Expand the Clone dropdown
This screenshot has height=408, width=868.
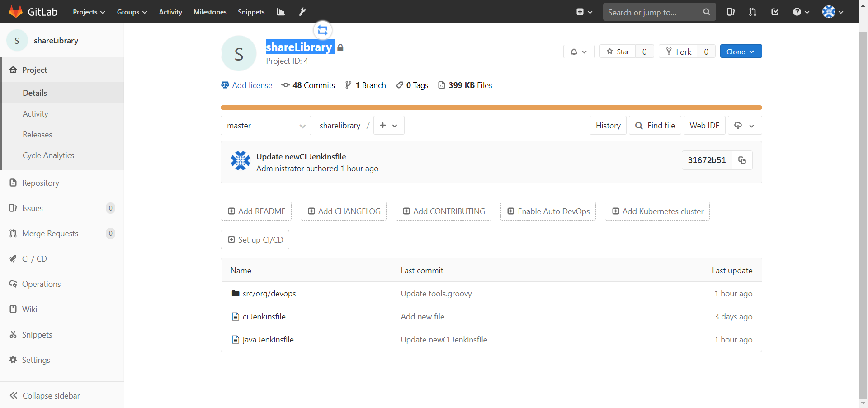741,52
